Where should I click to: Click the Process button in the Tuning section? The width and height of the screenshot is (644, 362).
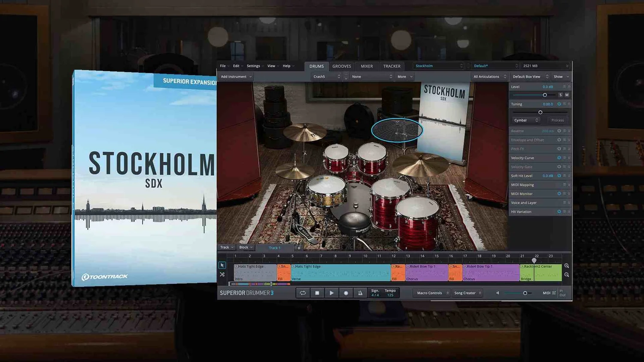(557, 120)
